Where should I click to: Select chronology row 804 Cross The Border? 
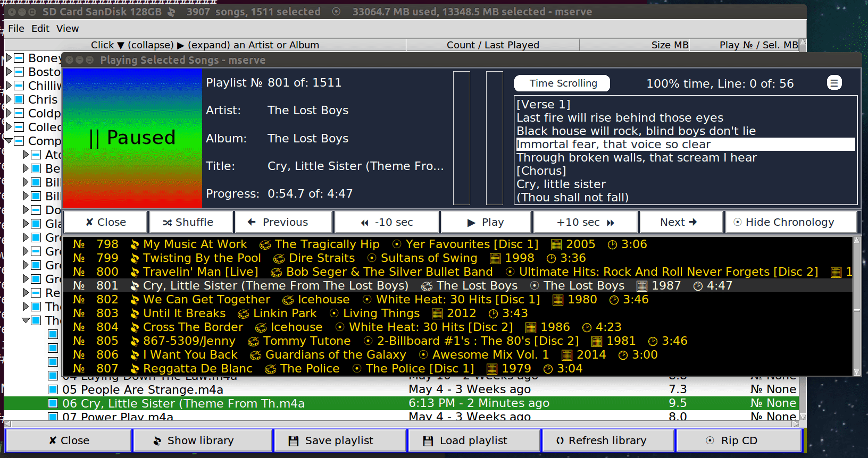(458, 327)
